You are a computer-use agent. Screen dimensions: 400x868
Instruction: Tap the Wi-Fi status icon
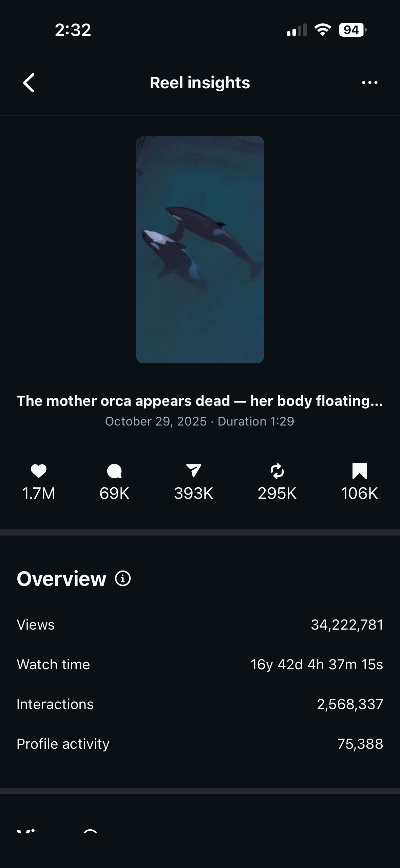click(x=323, y=30)
